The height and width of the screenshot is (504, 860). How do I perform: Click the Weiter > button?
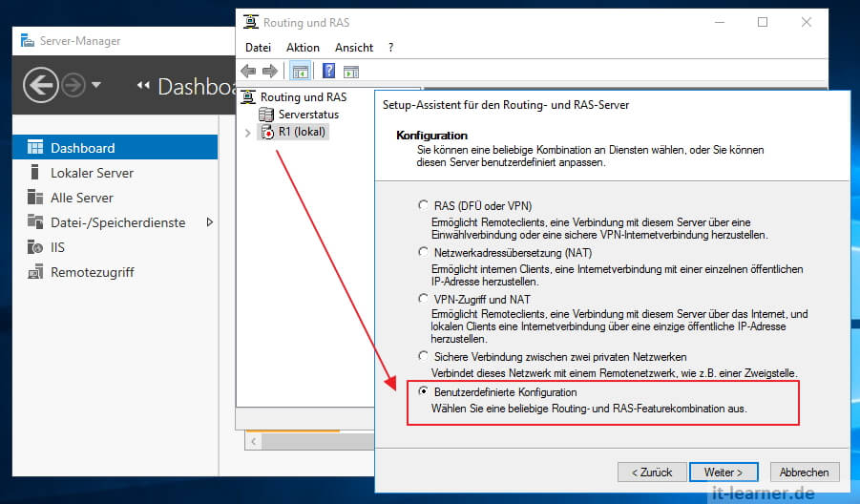pos(724,472)
